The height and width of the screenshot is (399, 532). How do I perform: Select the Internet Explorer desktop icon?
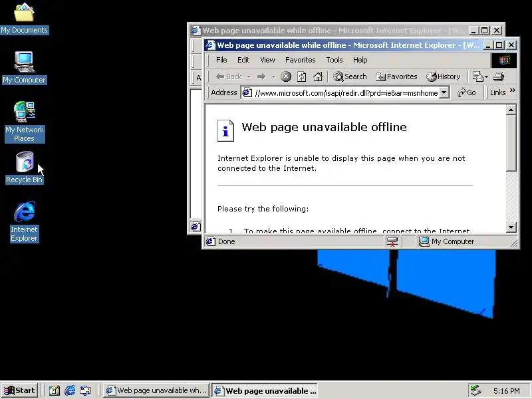[24, 221]
